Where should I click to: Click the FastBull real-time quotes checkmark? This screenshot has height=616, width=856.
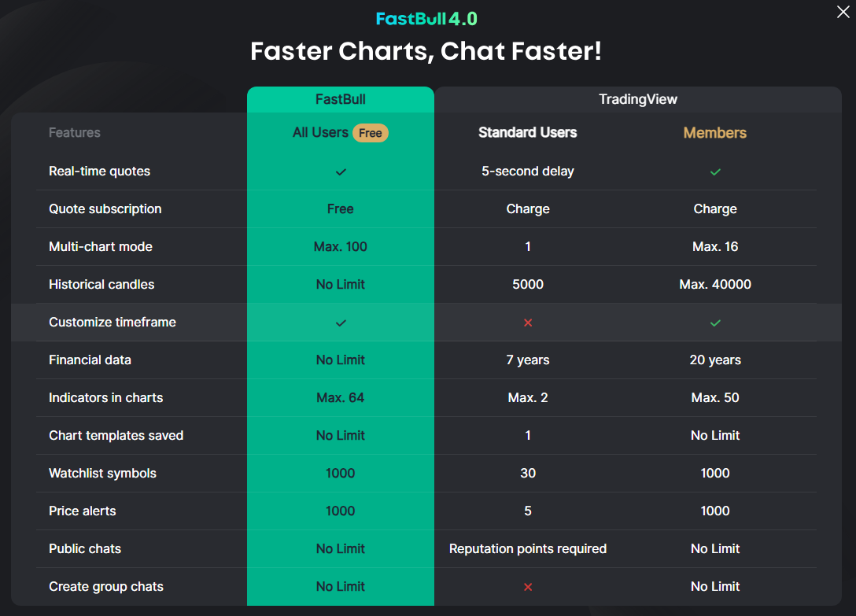340,171
